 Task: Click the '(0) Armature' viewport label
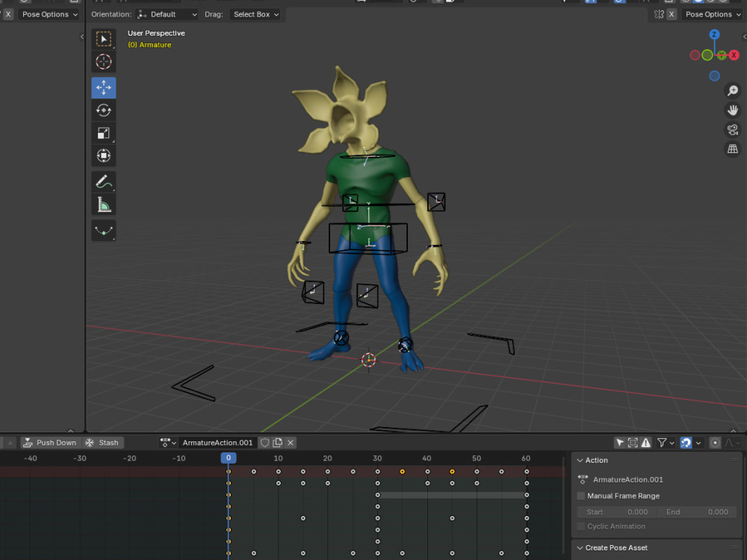click(149, 45)
